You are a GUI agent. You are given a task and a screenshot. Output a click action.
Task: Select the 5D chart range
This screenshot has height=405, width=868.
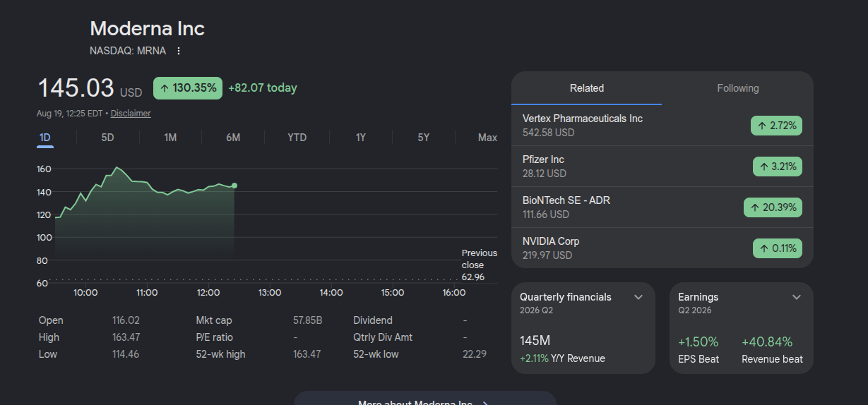tap(107, 138)
